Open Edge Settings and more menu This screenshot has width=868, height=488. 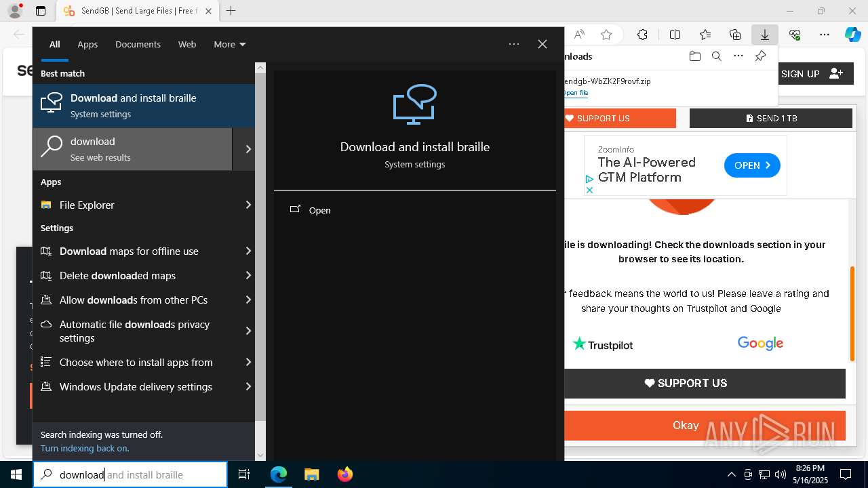point(825,35)
